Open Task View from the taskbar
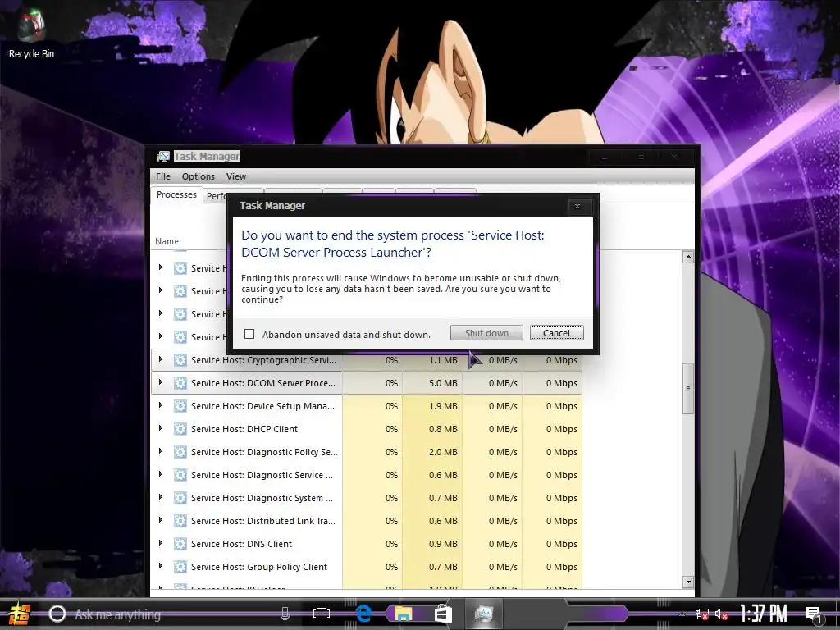840x630 pixels. [x=322, y=614]
